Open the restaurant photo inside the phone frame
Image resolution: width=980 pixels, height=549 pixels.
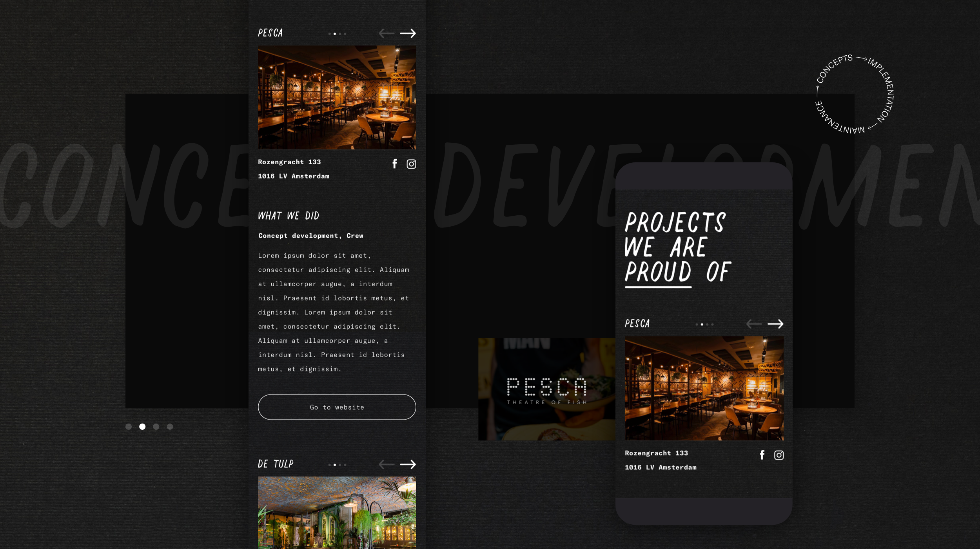click(x=704, y=388)
